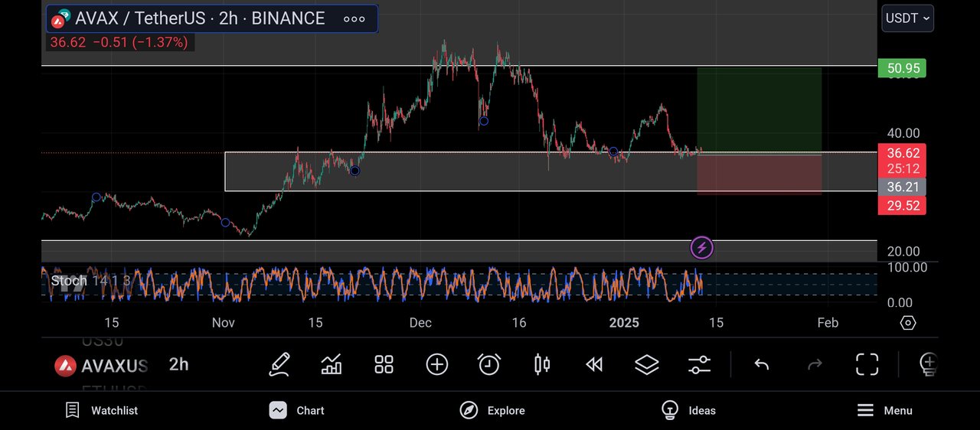Switch to the Ideas tab
The height and width of the screenshot is (430, 980).
pos(688,411)
